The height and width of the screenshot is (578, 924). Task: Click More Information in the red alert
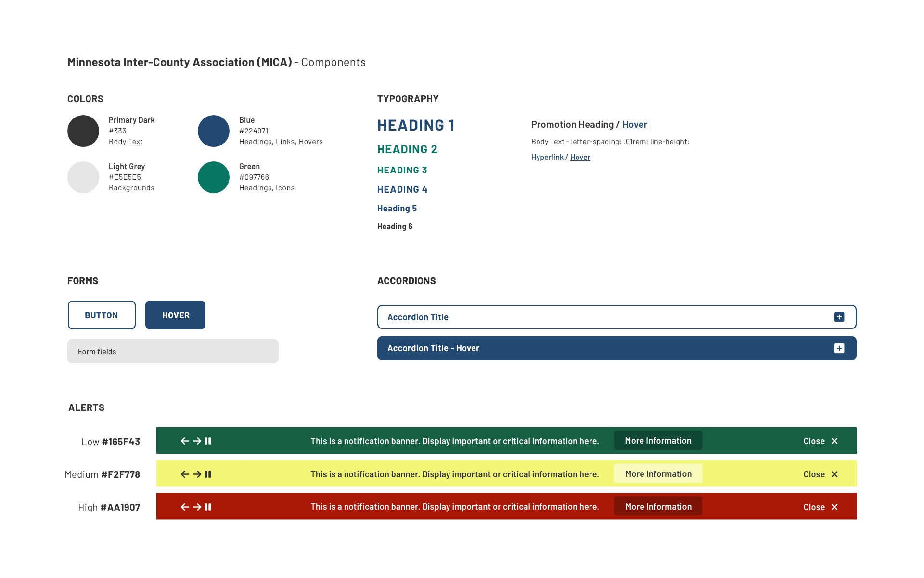click(x=658, y=507)
